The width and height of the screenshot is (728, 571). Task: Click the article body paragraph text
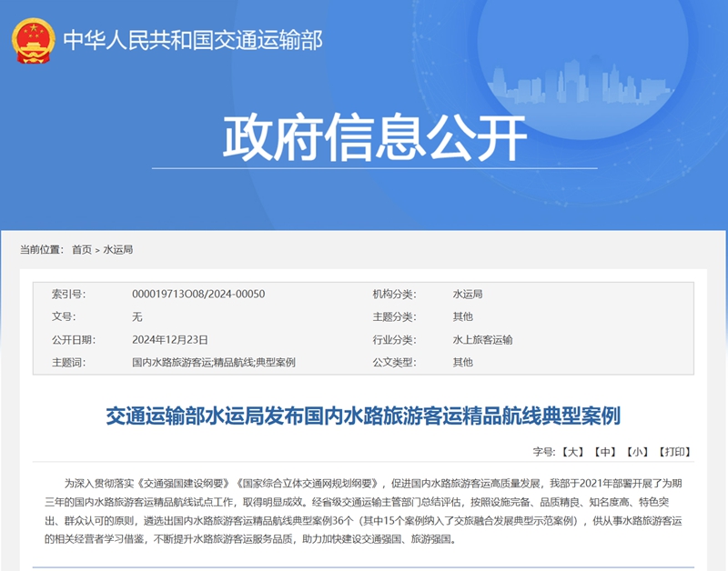click(363, 510)
